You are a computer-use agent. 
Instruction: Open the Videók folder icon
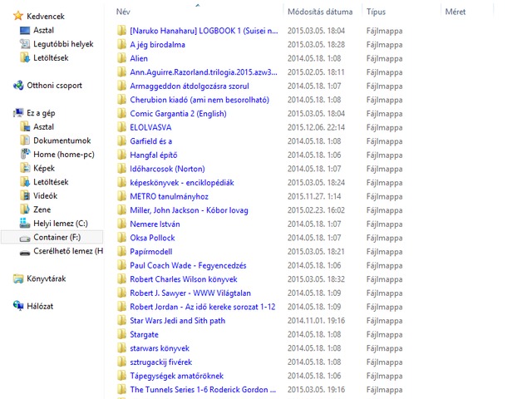click(x=25, y=196)
